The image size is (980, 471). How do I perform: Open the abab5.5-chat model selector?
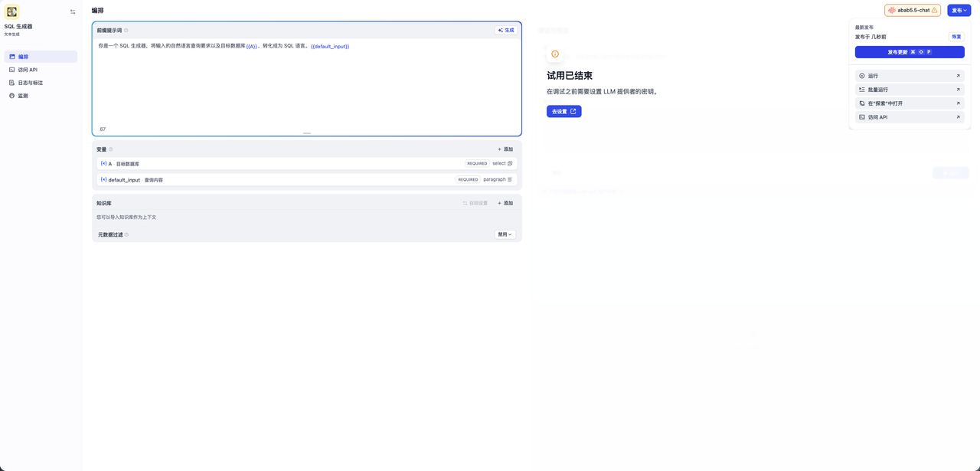click(911, 11)
